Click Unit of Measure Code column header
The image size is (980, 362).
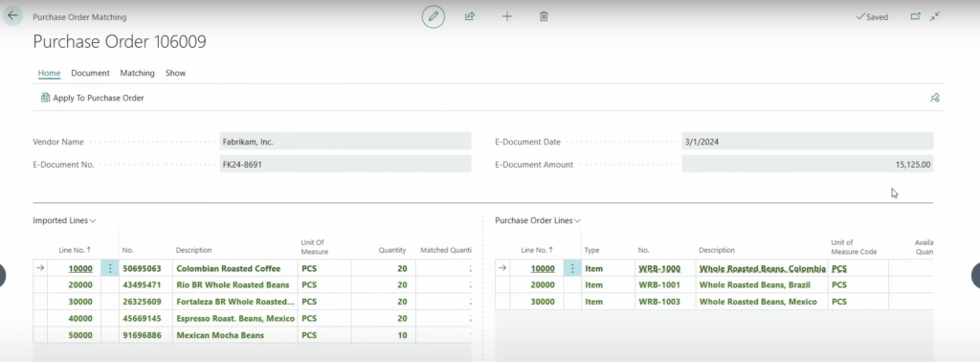click(x=854, y=247)
